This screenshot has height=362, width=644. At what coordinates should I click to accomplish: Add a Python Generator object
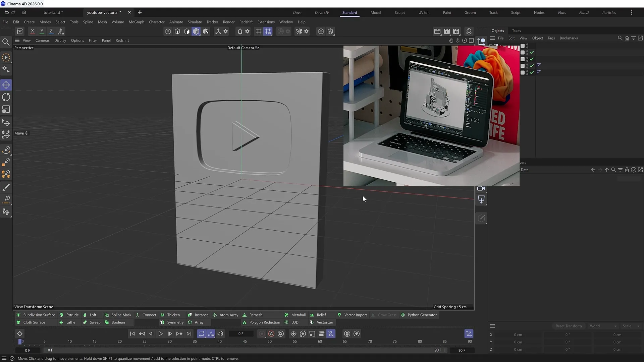(x=419, y=315)
